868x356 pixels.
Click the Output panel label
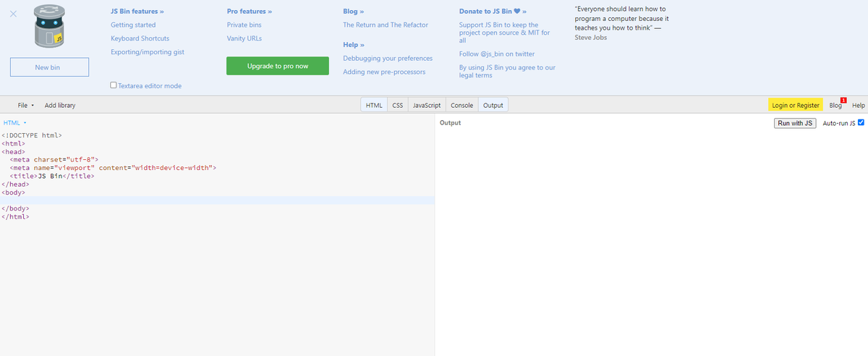[x=450, y=123]
